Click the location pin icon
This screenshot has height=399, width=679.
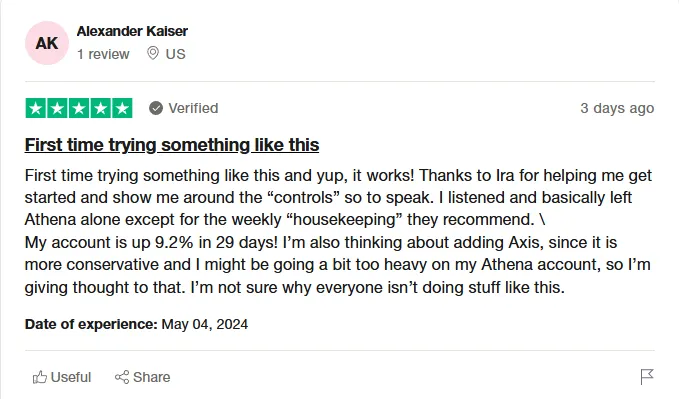[x=152, y=53]
